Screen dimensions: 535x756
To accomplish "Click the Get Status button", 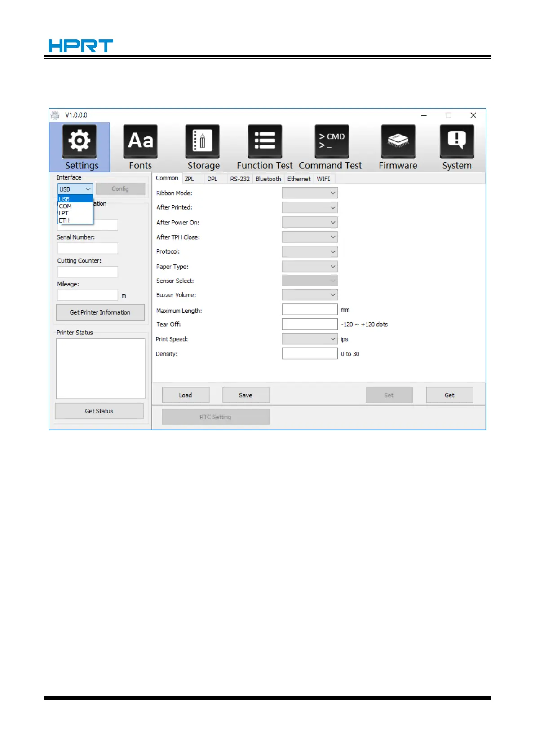I will tap(99, 411).
